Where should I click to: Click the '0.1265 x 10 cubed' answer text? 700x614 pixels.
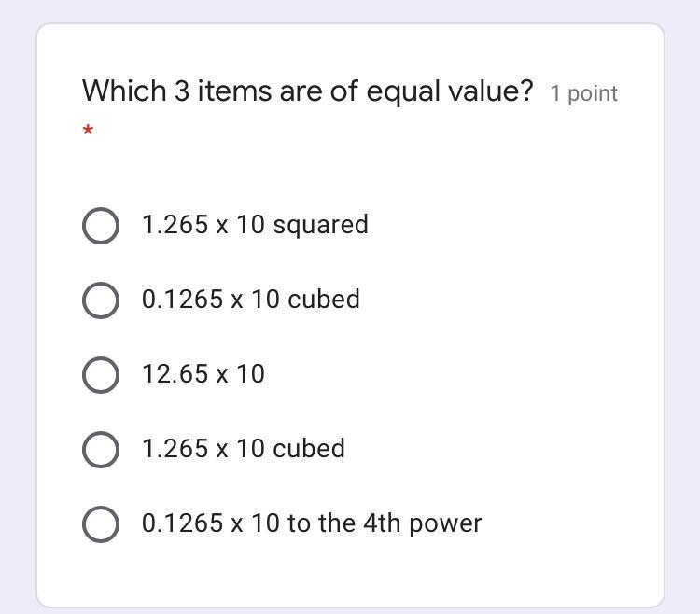[250, 300]
